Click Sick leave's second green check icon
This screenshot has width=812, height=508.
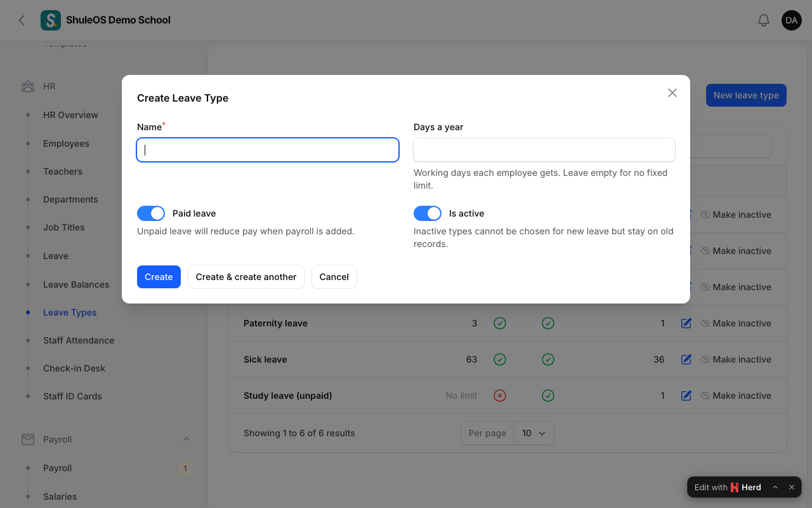click(x=548, y=359)
